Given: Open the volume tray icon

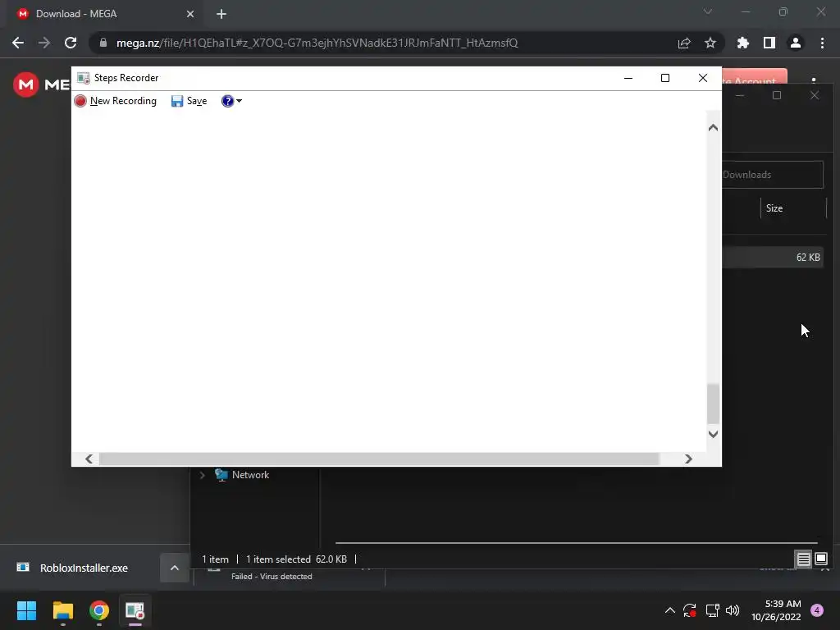Looking at the screenshot, I should coord(733,610).
